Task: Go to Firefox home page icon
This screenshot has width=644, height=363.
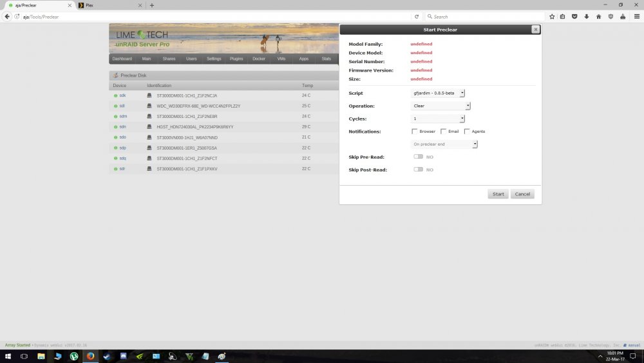Action: 598,17
